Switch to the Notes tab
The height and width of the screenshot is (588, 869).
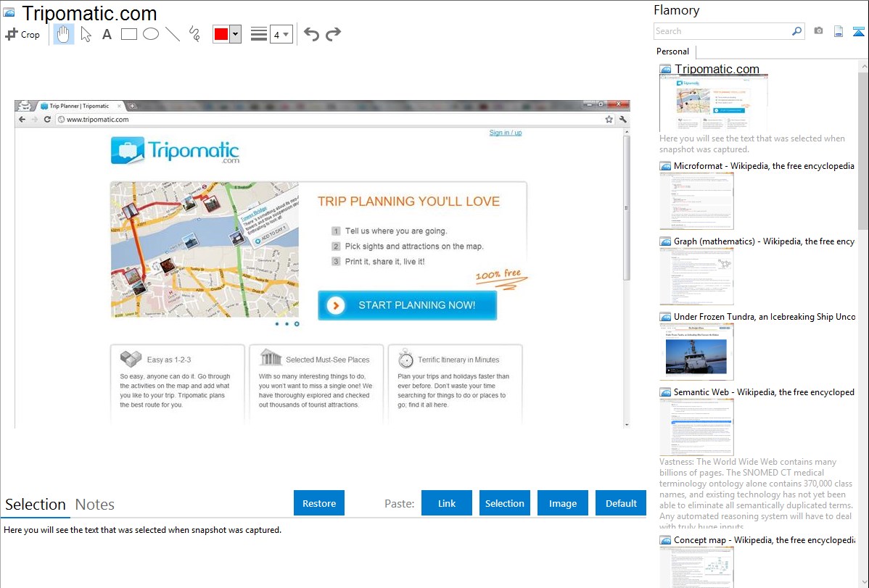[x=95, y=505]
